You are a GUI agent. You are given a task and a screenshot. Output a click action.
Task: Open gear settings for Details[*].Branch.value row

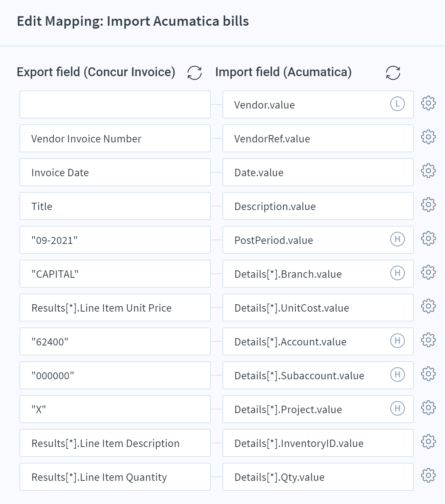coord(428,273)
